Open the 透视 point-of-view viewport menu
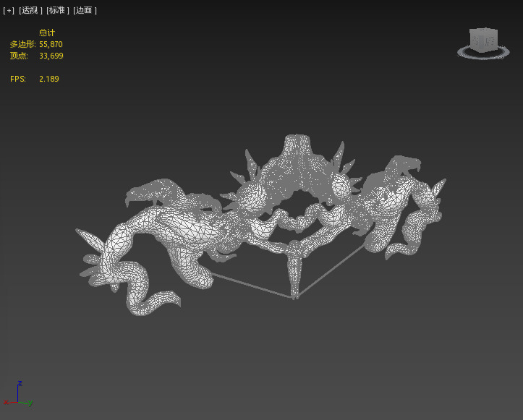This screenshot has width=523, height=420. tap(30, 10)
